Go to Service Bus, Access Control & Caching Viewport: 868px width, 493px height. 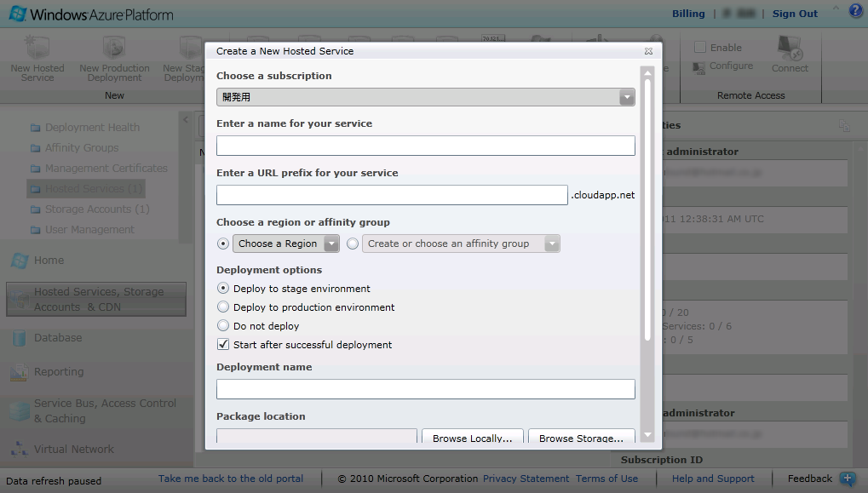(105, 411)
